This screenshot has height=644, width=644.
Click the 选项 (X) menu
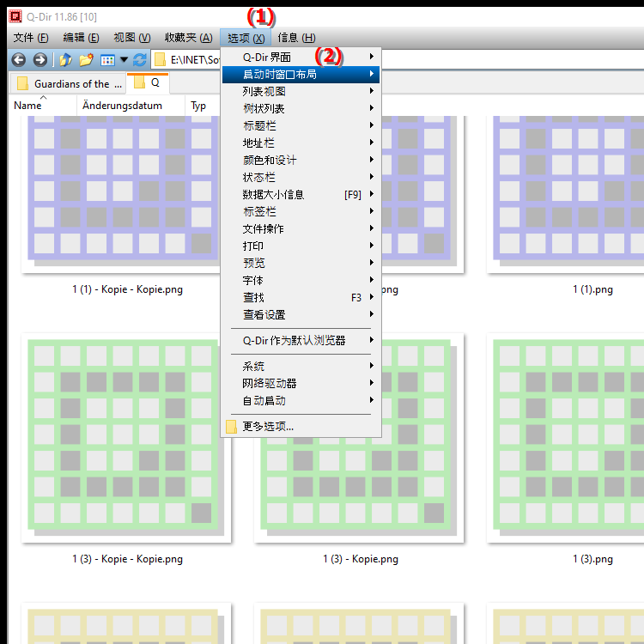click(x=246, y=38)
